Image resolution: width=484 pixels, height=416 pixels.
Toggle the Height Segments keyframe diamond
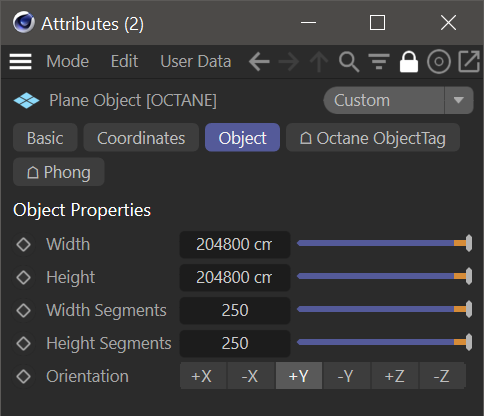(x=23, y=343)
